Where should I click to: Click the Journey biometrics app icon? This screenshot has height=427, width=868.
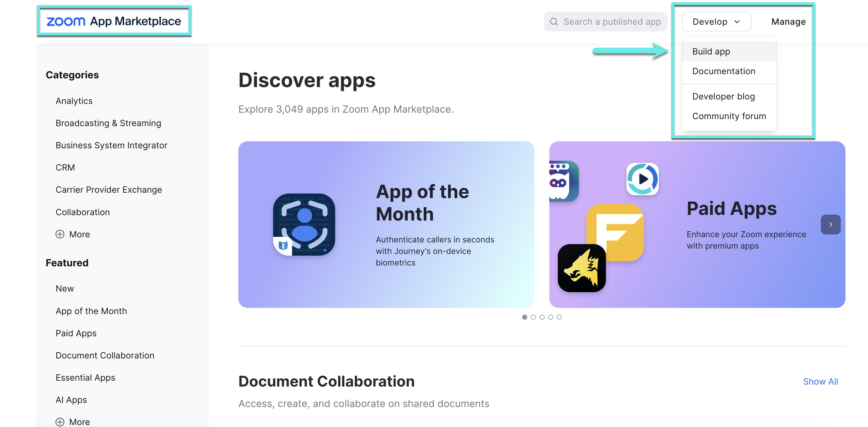pyautogui.click(x=304, y=224)
